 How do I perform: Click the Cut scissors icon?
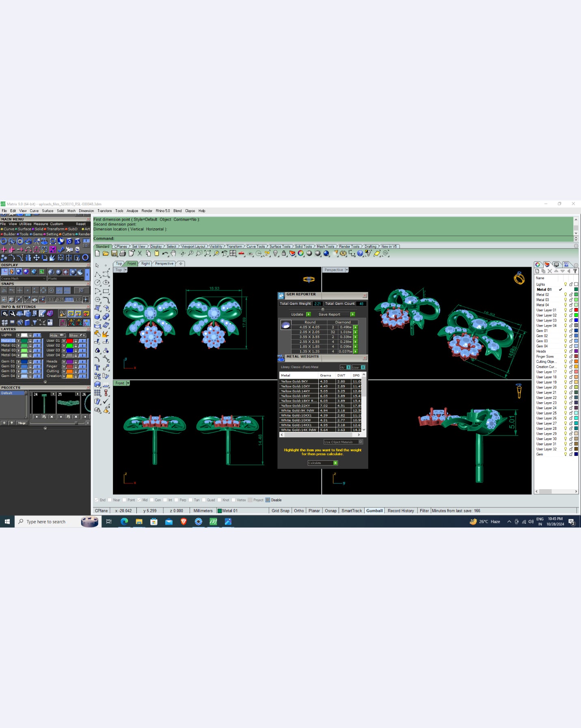click(140, 253)
